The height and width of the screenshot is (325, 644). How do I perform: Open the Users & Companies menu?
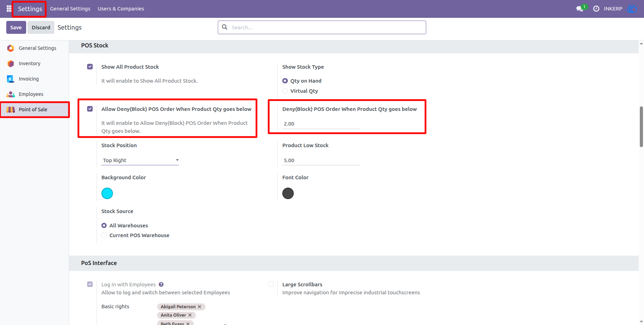coord(121,9)
